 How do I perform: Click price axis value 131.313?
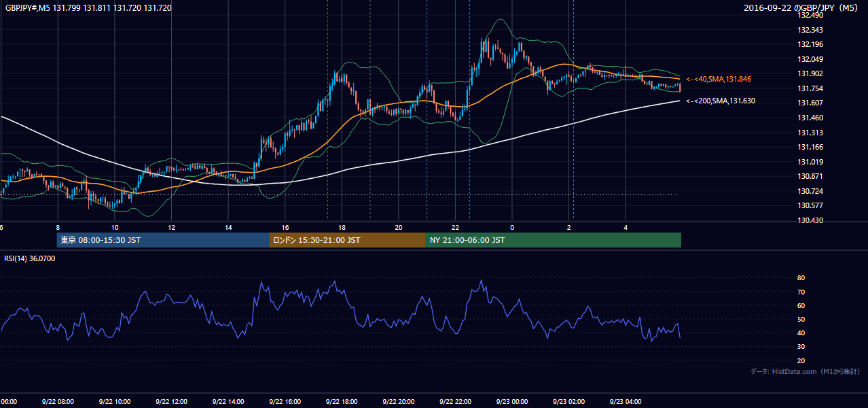point(810,133)
